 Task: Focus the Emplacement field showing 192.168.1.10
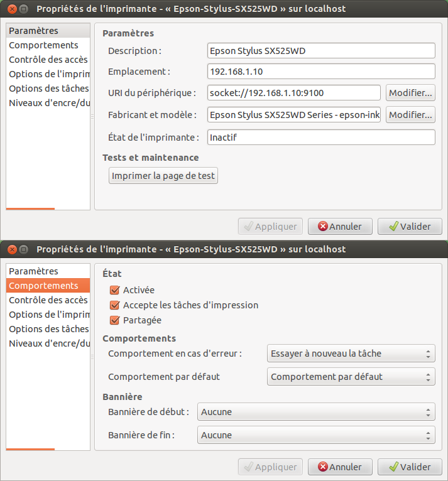click(321, 71)
